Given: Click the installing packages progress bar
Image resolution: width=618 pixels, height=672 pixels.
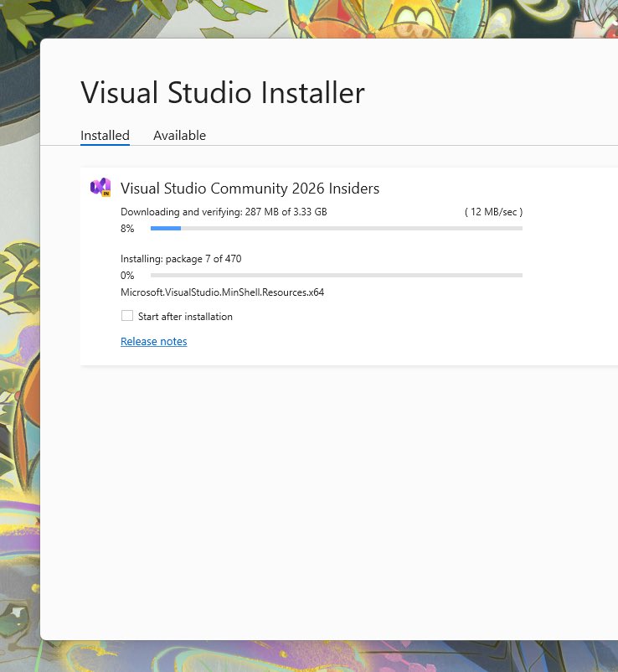Looking at the screenshot, I should point(336,275).
